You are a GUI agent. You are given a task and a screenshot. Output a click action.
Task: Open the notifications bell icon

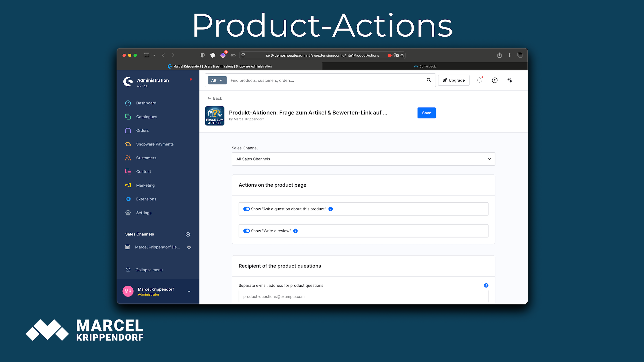479,80
